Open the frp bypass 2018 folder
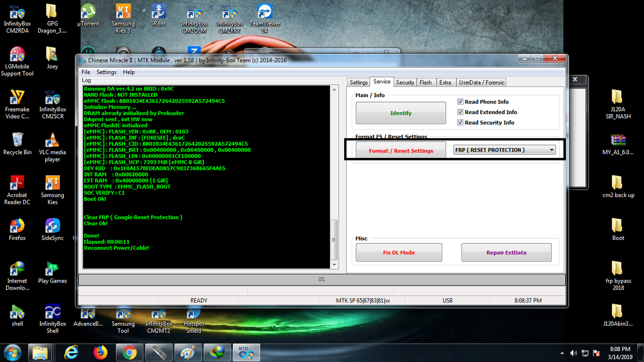 point(618,276)
